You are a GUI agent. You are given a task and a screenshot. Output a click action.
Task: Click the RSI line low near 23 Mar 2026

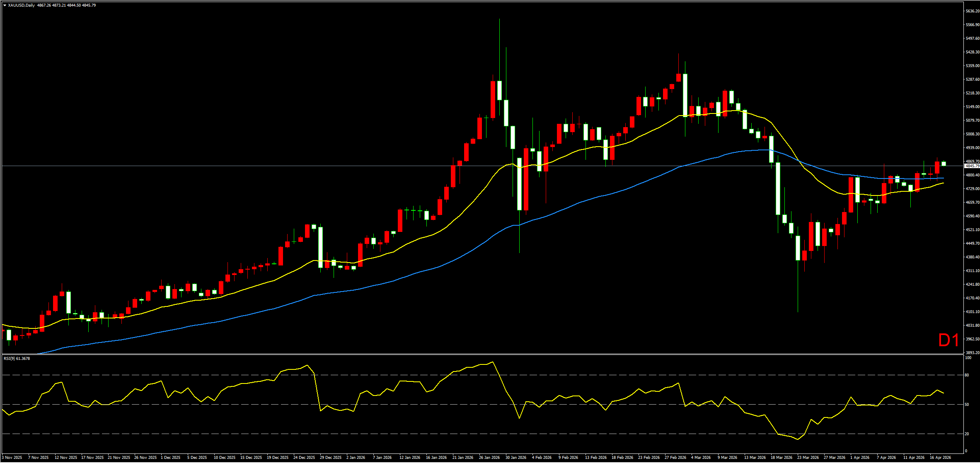[798, 439]
